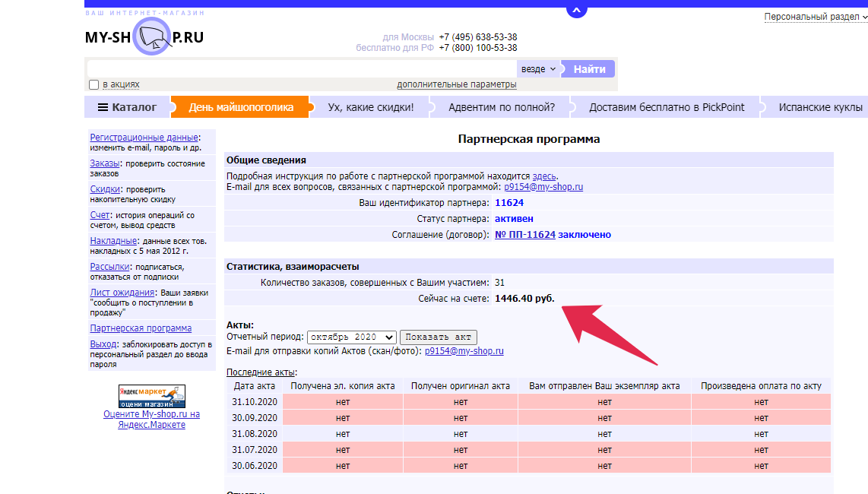Open the reporting period dropdown 'октябрь 2020'
This screenshot has width=868, height=494.
(x=352, y=337)
